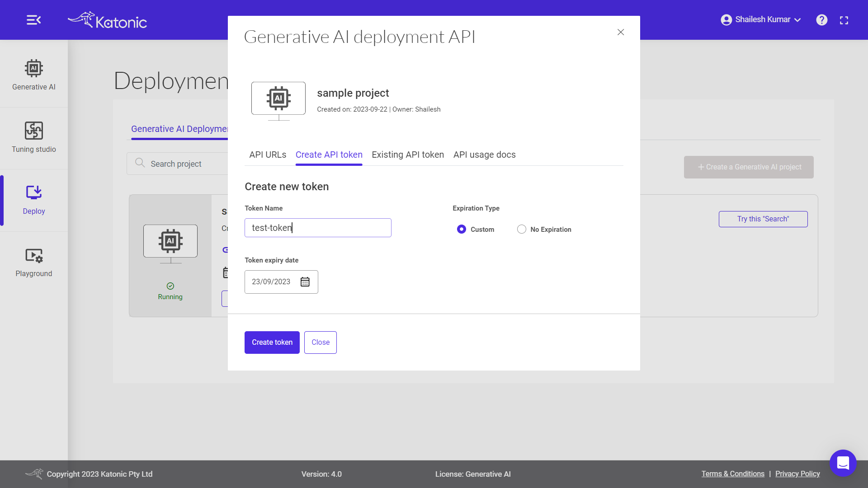
Task: Toggle the Running status indicator
Action: pyautogui.click(x=170, y=291)
